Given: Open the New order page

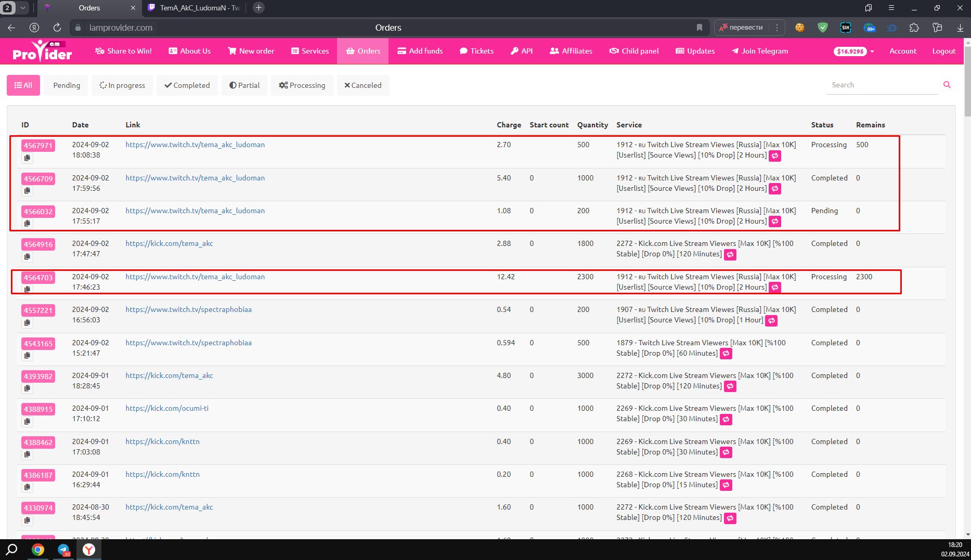Looking at the screenshot, I should pyautogui.click(x=251, y=51).
